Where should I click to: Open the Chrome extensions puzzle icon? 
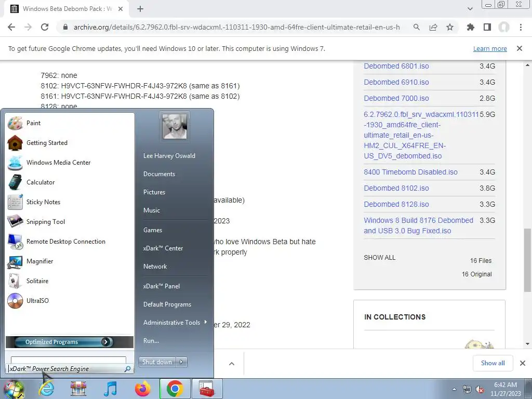coord(470,27)
